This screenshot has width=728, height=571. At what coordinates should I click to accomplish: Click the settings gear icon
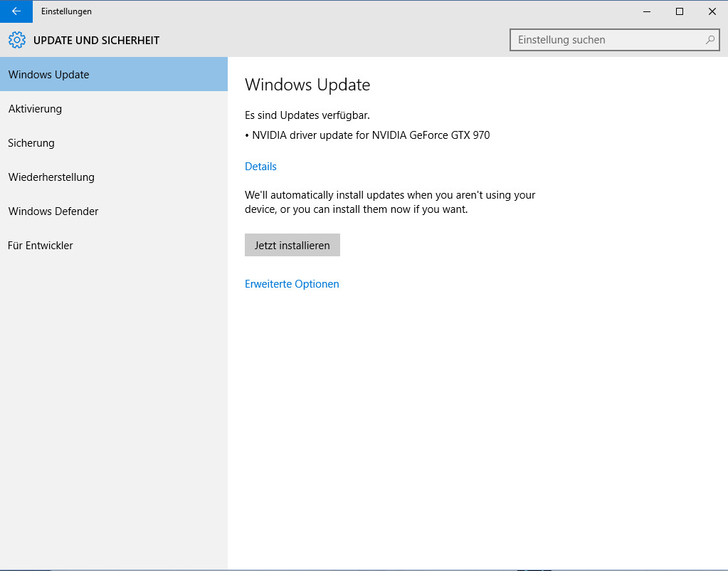(17, 40)
